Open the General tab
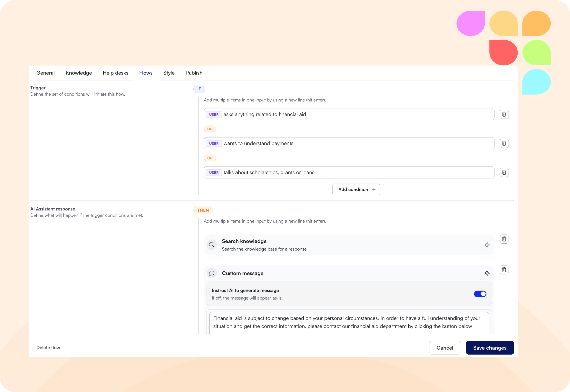This screenshot has height=392, width=570. point(45,73)
